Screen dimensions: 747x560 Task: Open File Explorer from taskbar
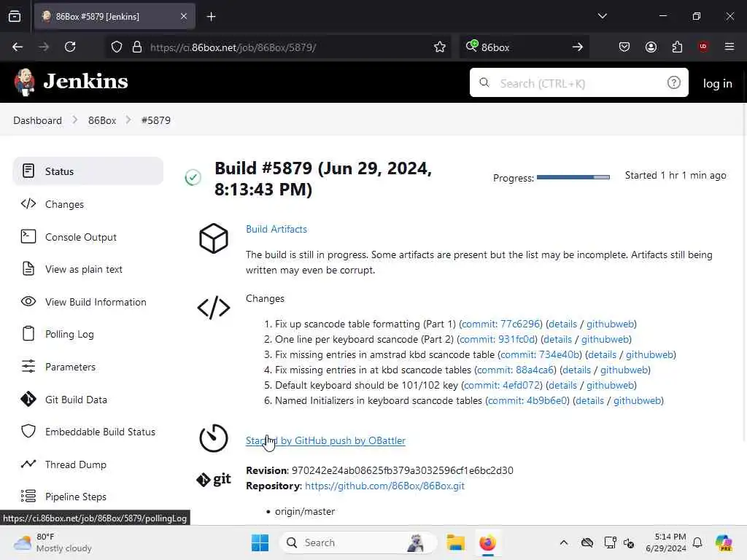click(455, 542)
